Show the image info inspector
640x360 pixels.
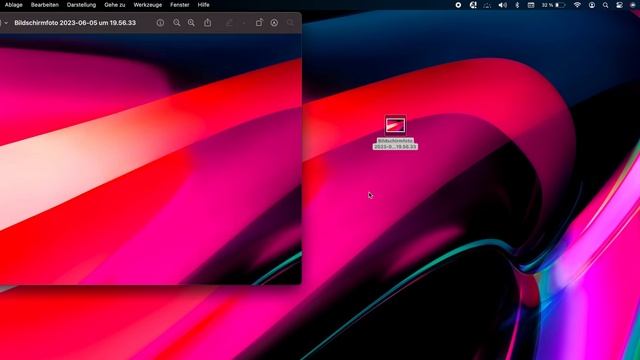[160, 23]
